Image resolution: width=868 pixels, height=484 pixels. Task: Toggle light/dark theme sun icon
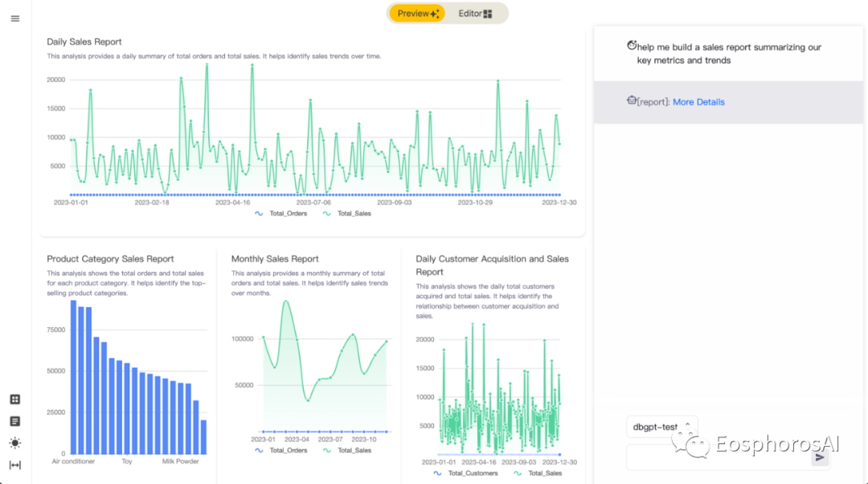tap(15, 443)
